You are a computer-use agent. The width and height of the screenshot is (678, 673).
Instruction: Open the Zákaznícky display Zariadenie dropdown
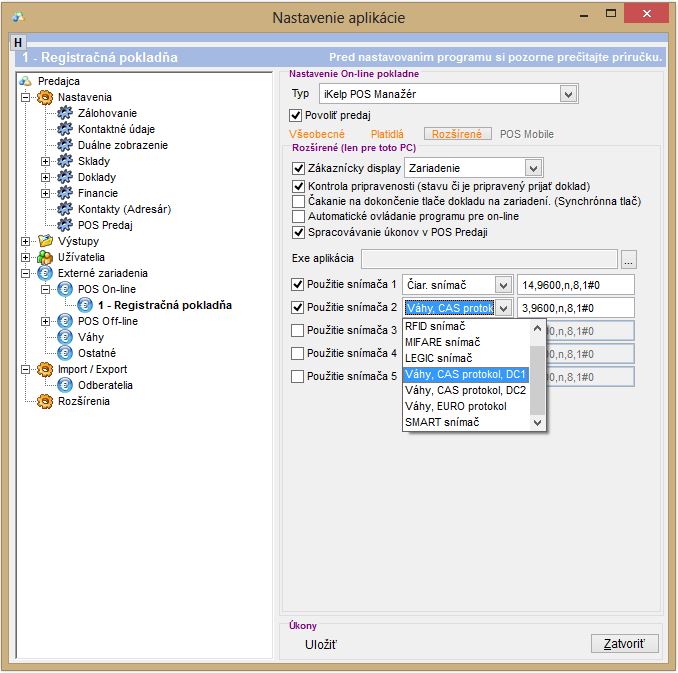pos(533,168)
